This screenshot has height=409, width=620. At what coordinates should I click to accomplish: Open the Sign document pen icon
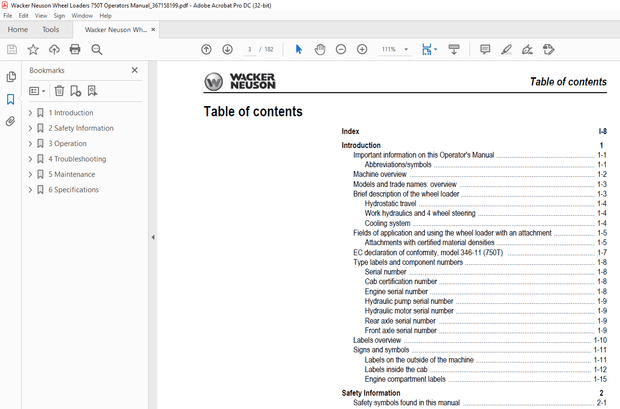point(527,49)
